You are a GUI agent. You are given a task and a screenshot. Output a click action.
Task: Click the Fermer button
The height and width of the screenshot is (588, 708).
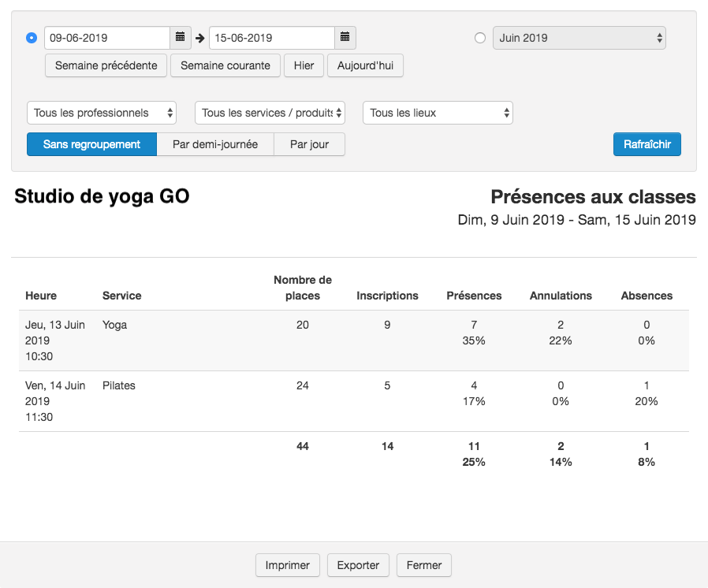424,565
